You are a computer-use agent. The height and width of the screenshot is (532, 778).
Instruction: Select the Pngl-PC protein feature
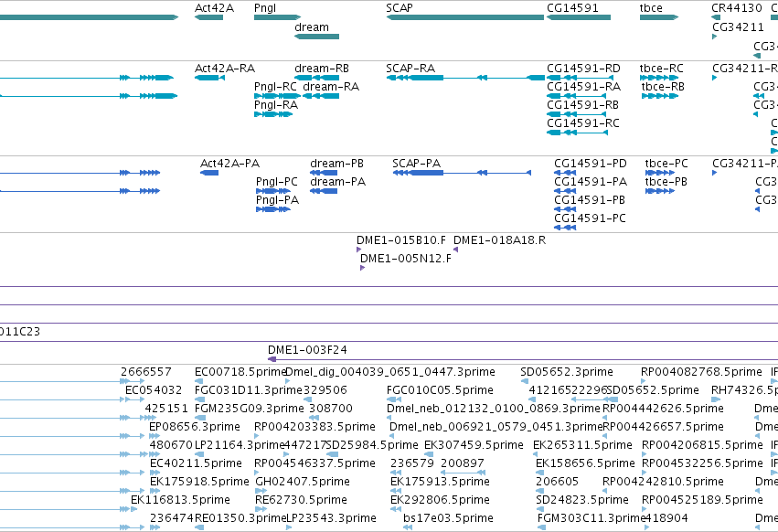(273, 191)
